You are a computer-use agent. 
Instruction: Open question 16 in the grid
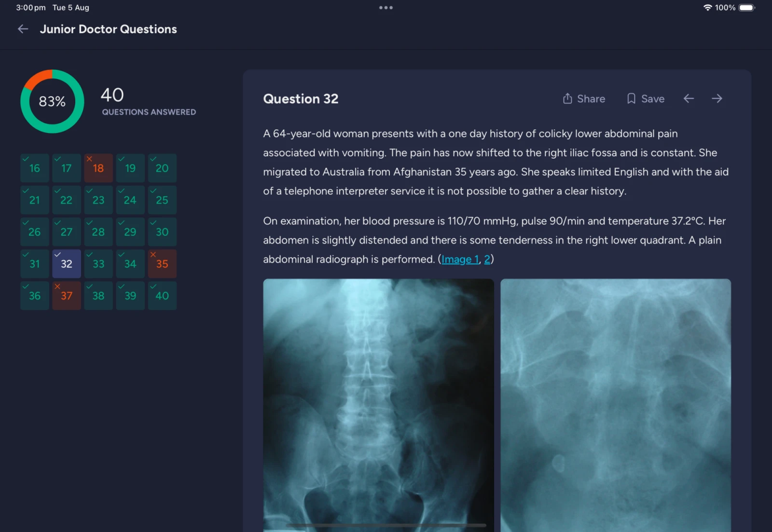[x=35, y=168]
